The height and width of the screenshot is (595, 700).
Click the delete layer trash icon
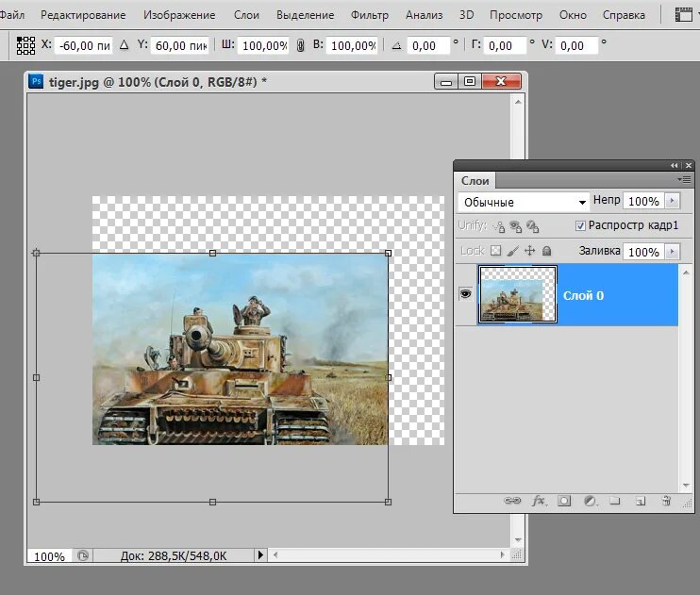tap(666, 501)
